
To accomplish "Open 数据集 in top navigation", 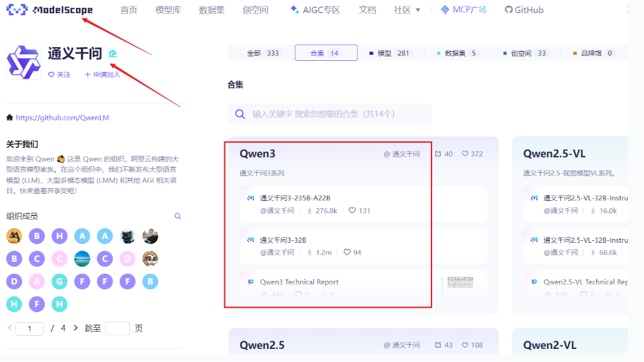I will 212,10.
